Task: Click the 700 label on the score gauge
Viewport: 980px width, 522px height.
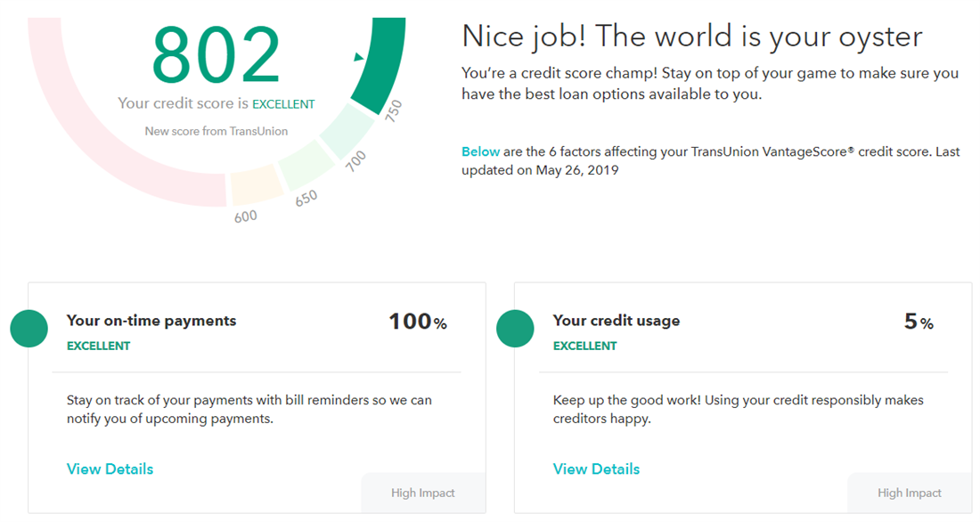Action: point(355,159)
